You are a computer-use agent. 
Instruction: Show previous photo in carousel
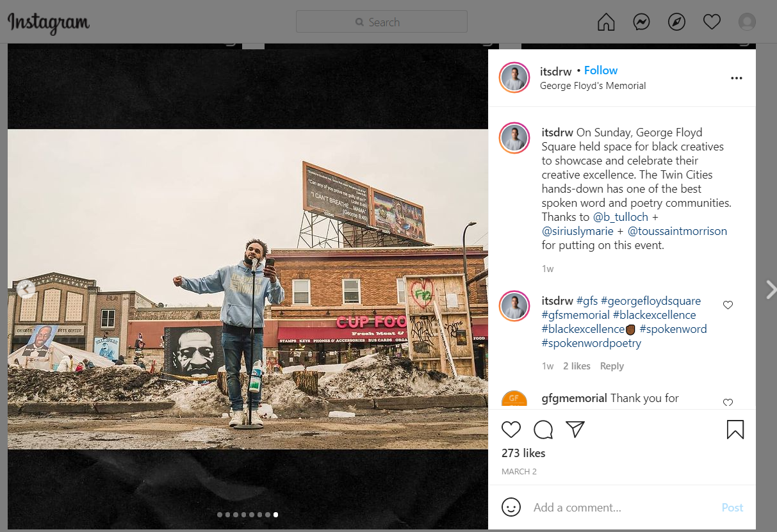tap(26, 289)
